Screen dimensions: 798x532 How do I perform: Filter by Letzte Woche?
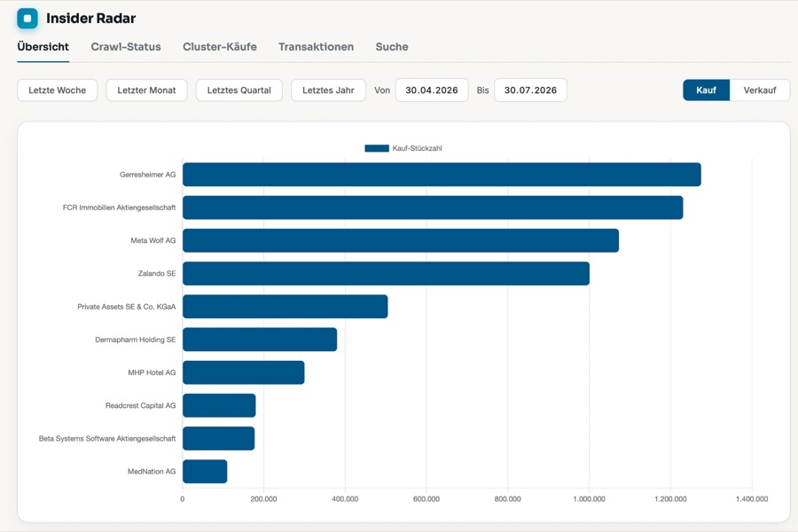point(57,90)
